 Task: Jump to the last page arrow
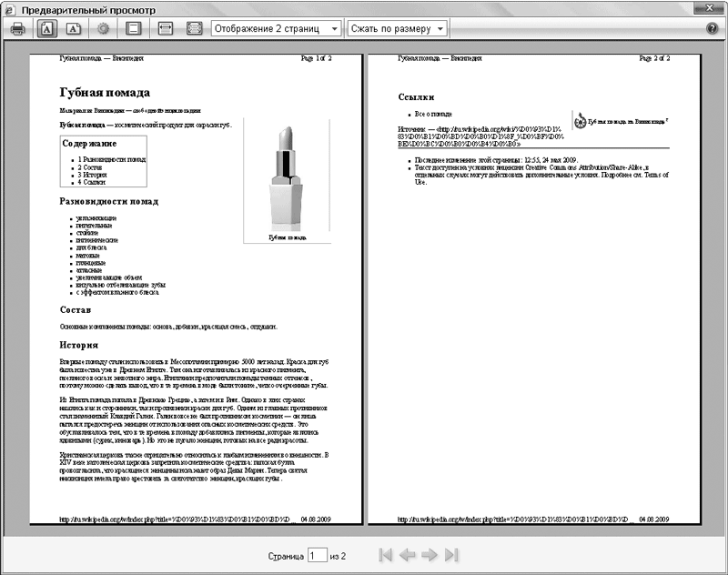[x=450, y=555]
